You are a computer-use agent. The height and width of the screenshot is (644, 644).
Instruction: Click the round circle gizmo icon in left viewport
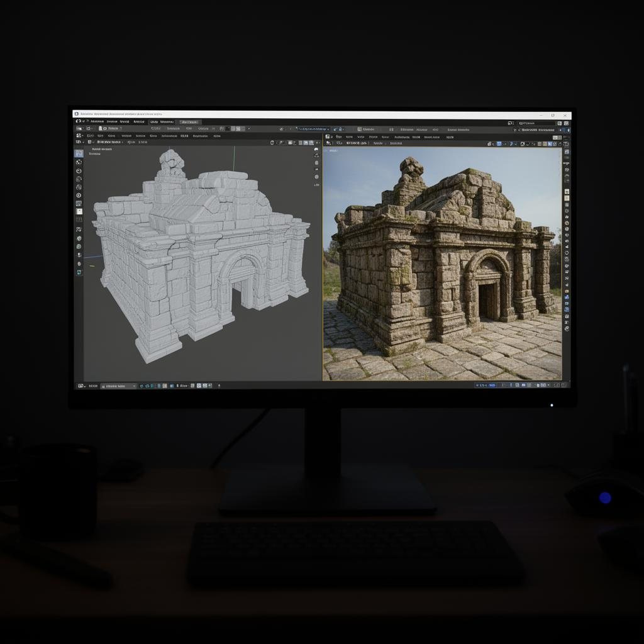click(x=317, y=177)
